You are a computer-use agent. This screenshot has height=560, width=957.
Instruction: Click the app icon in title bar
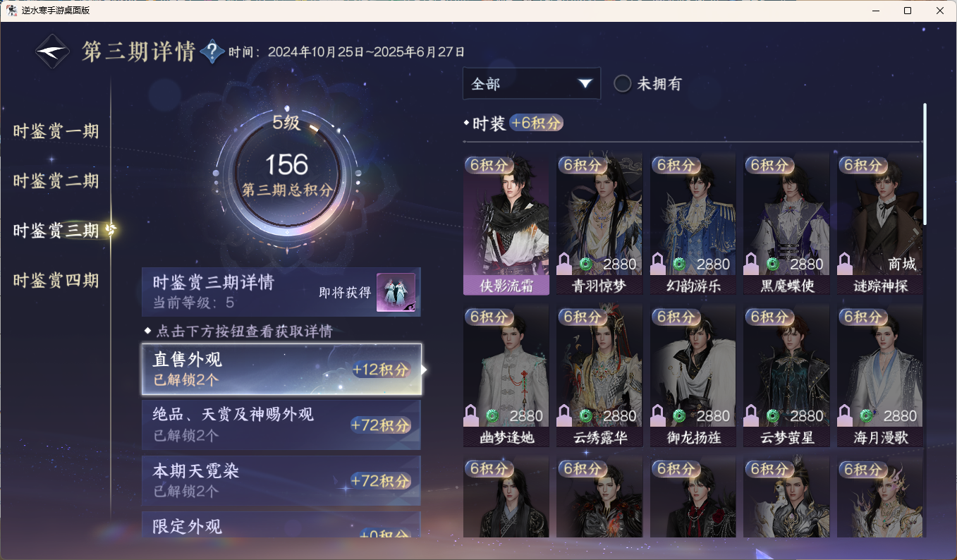[11, 11]
